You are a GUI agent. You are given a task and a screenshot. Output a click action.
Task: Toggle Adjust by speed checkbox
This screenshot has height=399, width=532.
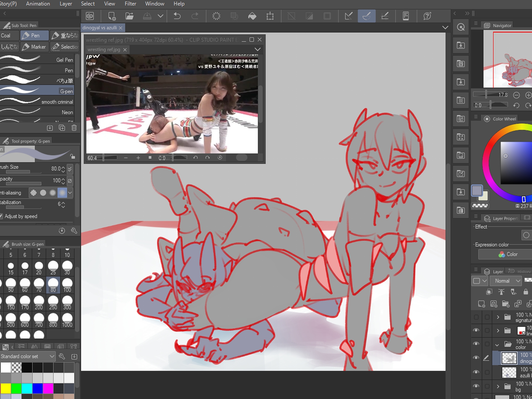[2, 216]
